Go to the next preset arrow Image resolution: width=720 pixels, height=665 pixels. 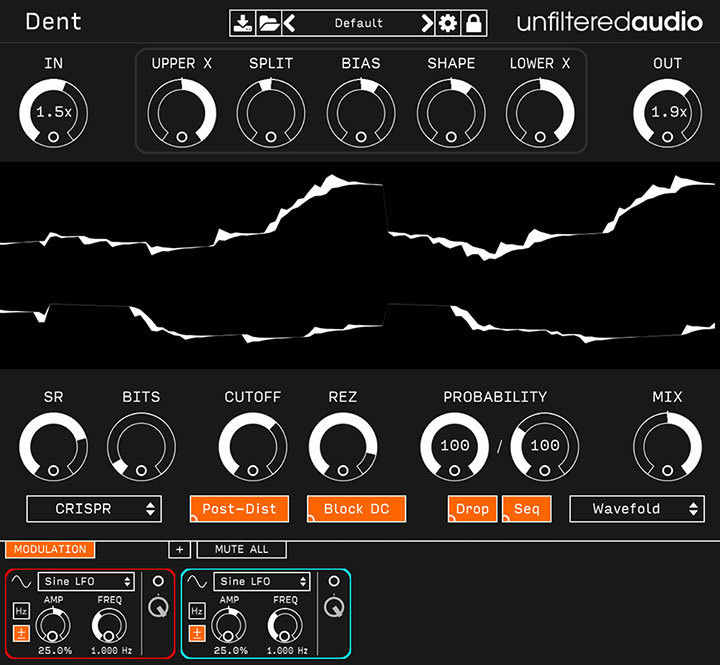tap(427, 23)
